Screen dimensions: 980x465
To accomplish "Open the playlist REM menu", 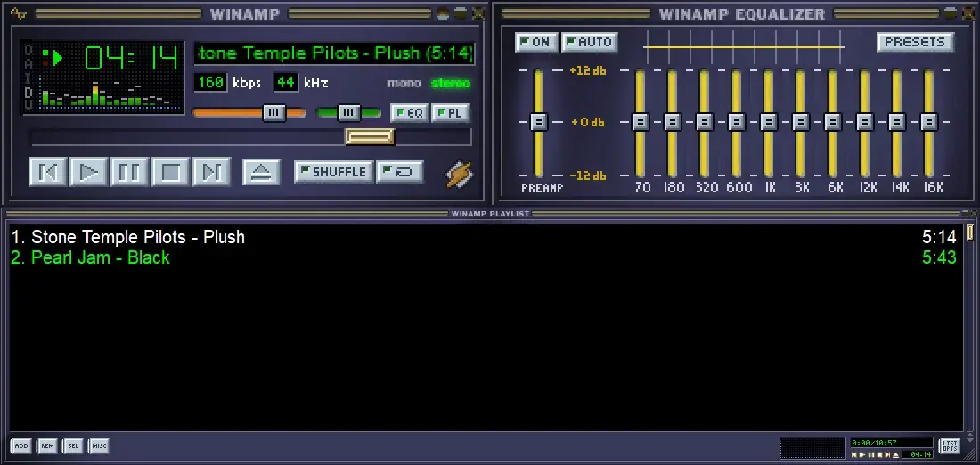I will pos(46,445).
